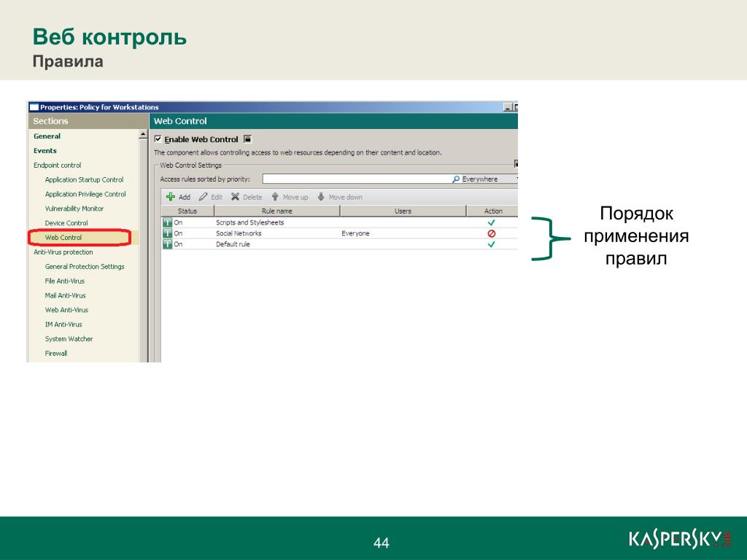Click status icon of Scripts and Stylesheets rule

click(167, 222)
